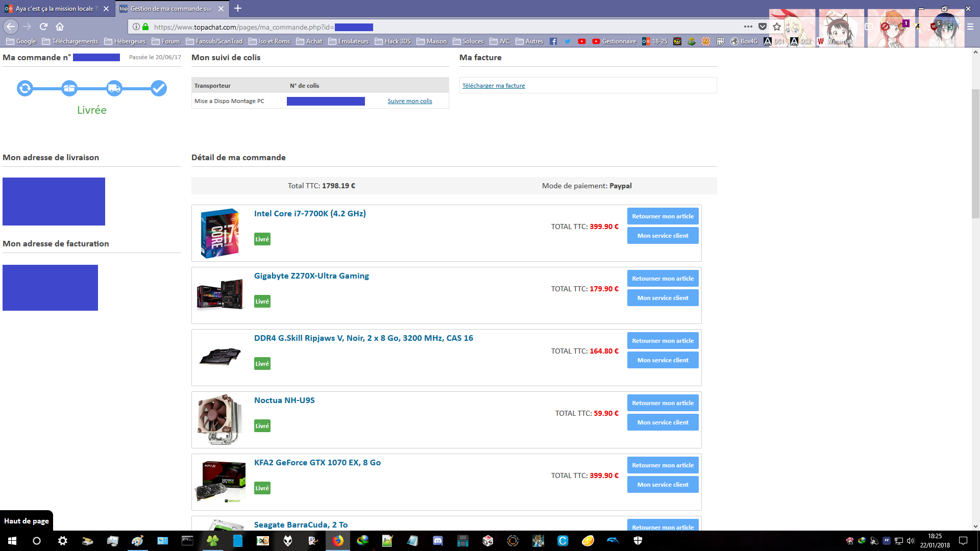Show site security padlock info
Viewport: 980px width, 551px height.
click(x=145, y=27)
